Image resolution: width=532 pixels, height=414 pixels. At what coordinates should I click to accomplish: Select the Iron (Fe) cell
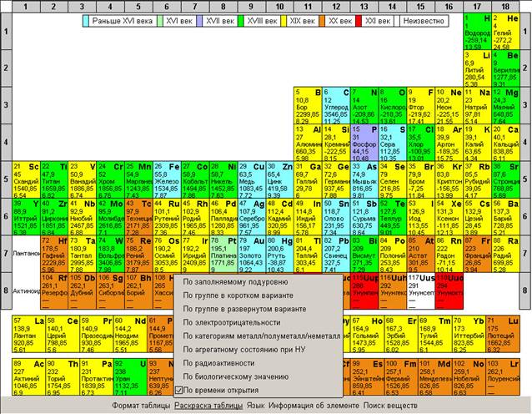click(x=167, y=179)
